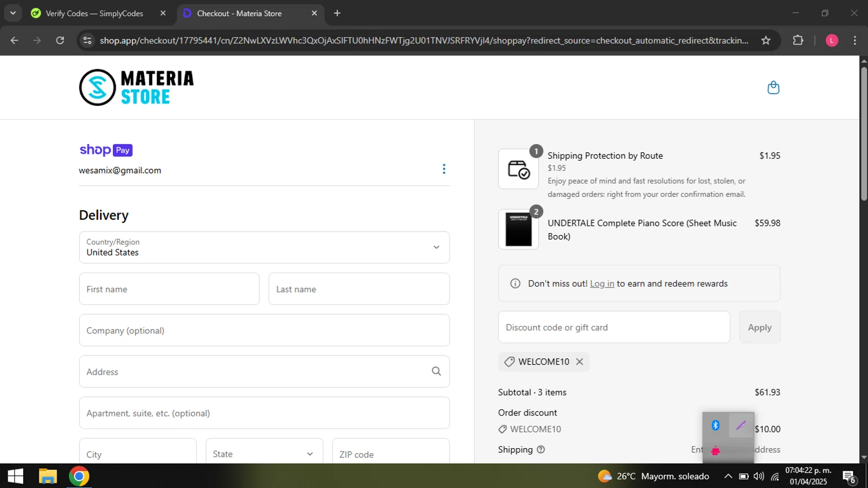
Task: Open the three-dot menu beside wesamix@gmail.com
Action: click(x=444, y=169)
